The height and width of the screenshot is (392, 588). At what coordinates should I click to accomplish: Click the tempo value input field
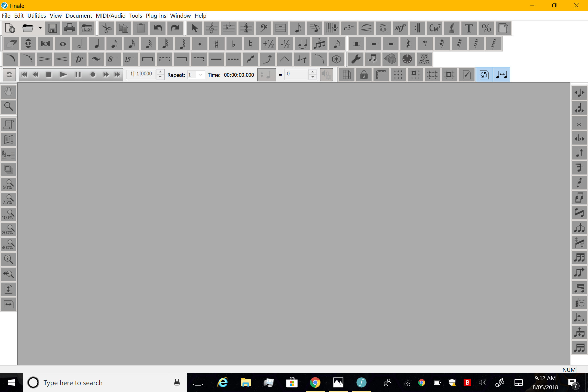point(297,74)
